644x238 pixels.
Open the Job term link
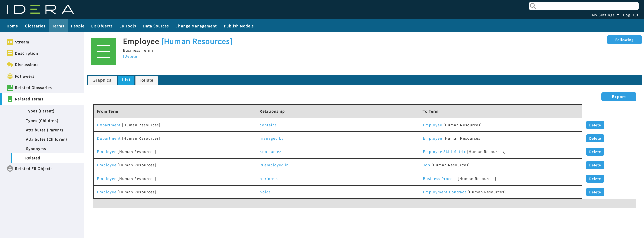426,165
